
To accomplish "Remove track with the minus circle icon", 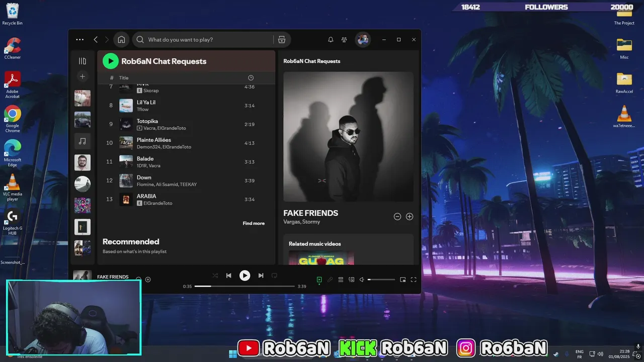I will 397,217.
